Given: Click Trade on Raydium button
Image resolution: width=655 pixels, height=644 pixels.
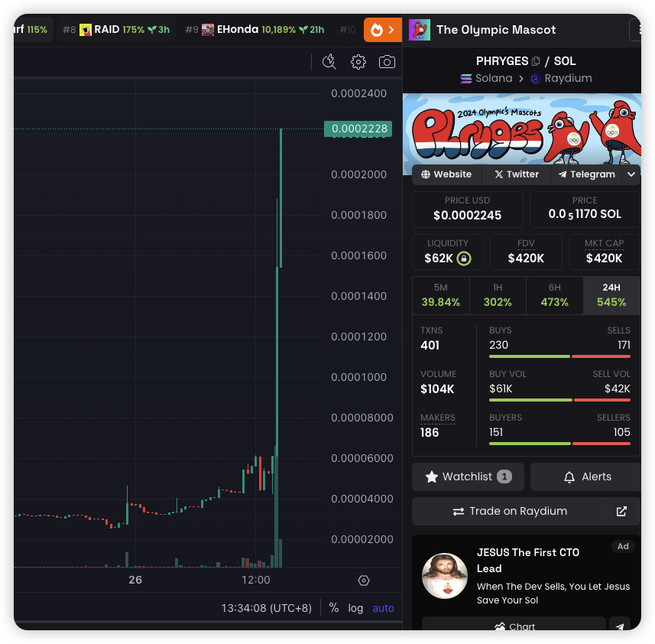Looking at the screenshot, I should coord(507,511).
